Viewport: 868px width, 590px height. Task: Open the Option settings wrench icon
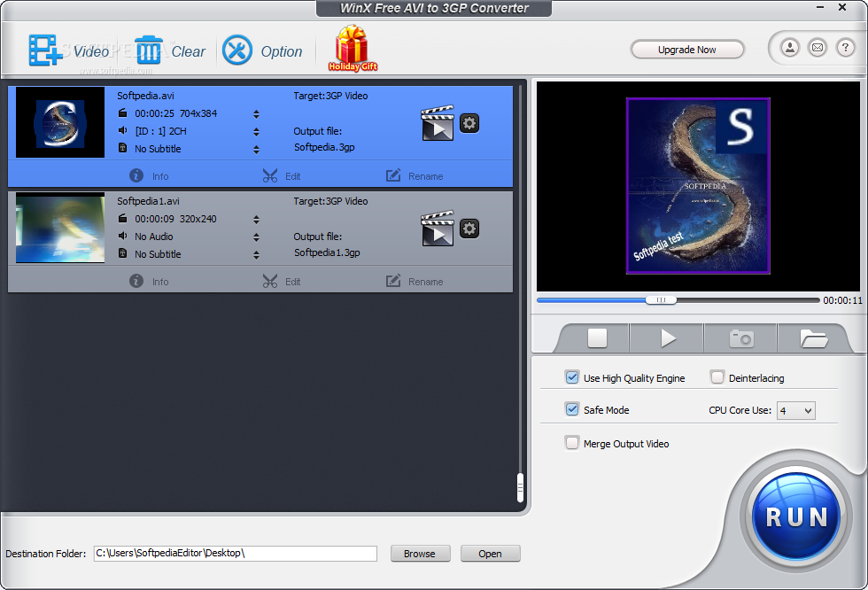(237, 50)
